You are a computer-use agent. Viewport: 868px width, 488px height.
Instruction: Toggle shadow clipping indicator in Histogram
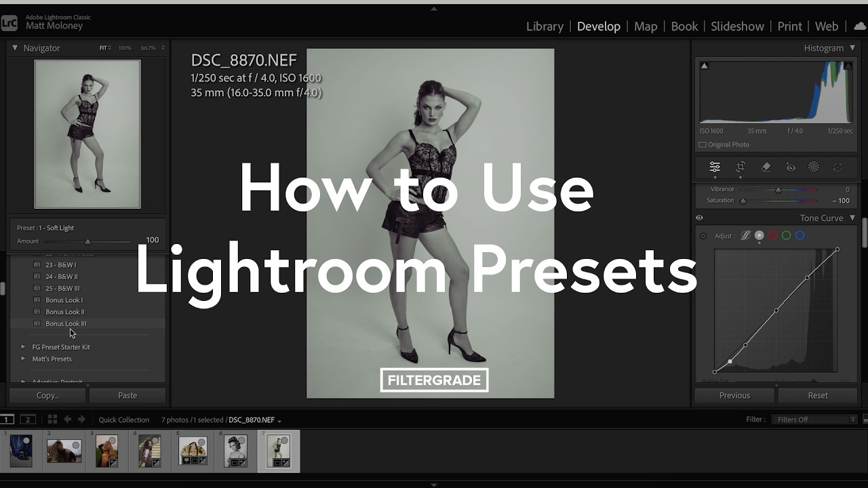[705, 66]
